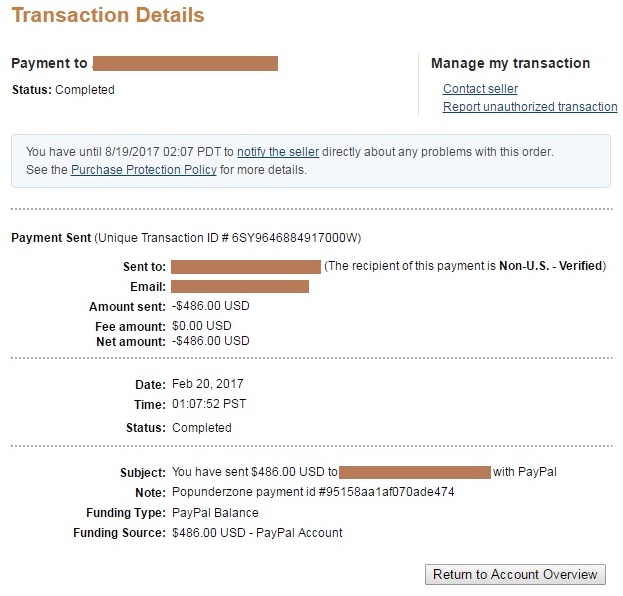Click the Net amount value
This screenshot has height=596, width=623.
click(x=211, y=341)
